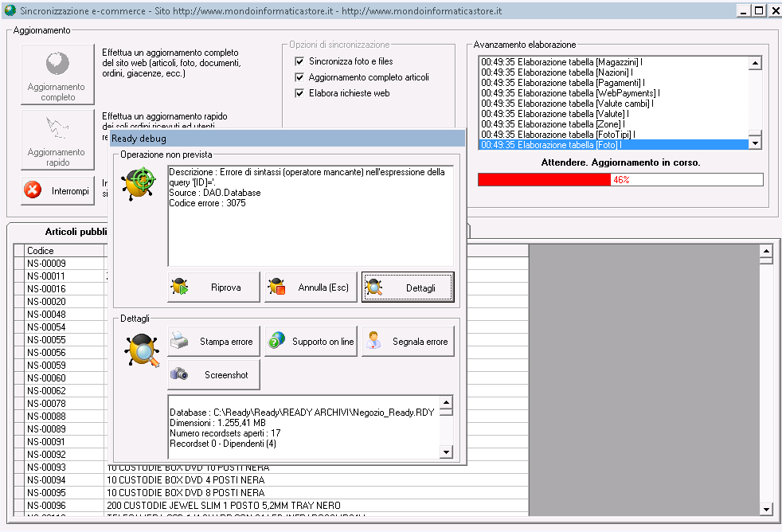Click Riprova to retry the operation
Image resolution: width=782 pixels, height=532 pixels.
click(213, 288)
